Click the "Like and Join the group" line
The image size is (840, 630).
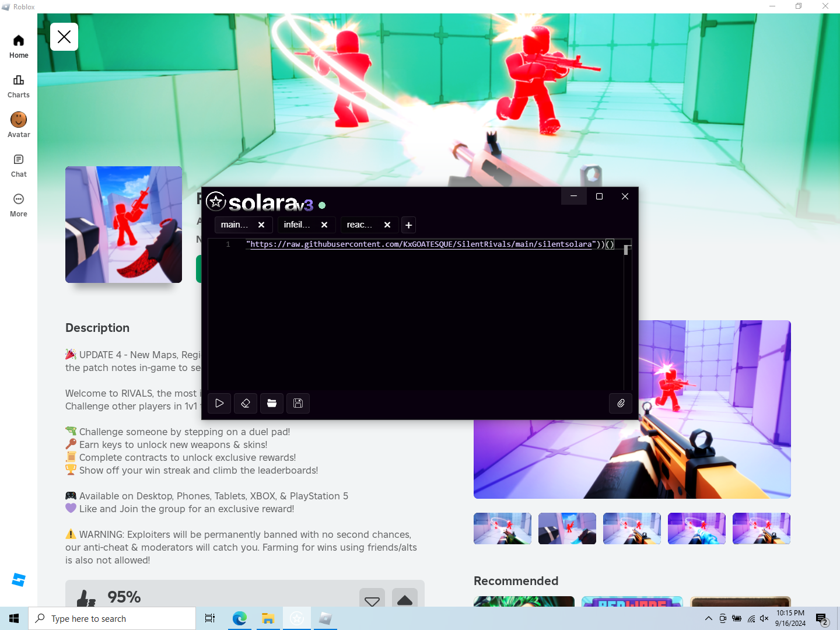(x=180, y=509)
